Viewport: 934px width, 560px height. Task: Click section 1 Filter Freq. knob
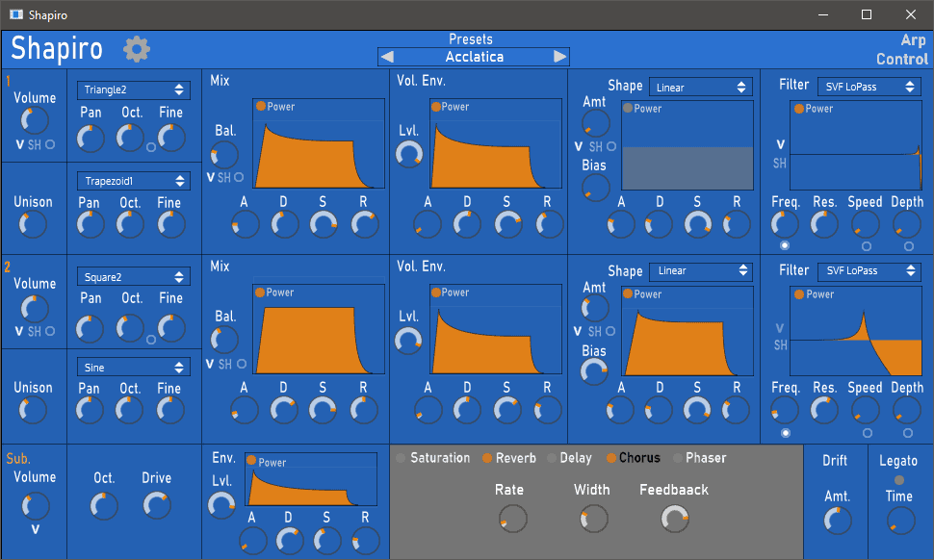[785, 224]
